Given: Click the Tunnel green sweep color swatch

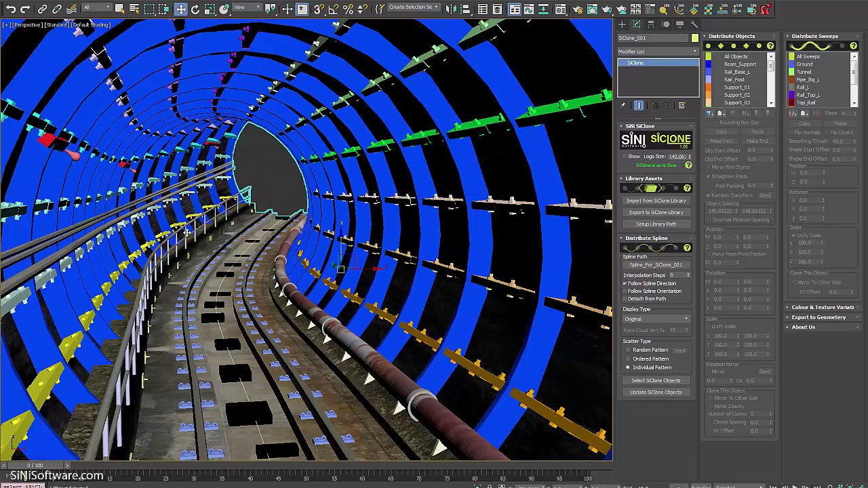Looking at the screenshot, I should click(x=791, y=72).
